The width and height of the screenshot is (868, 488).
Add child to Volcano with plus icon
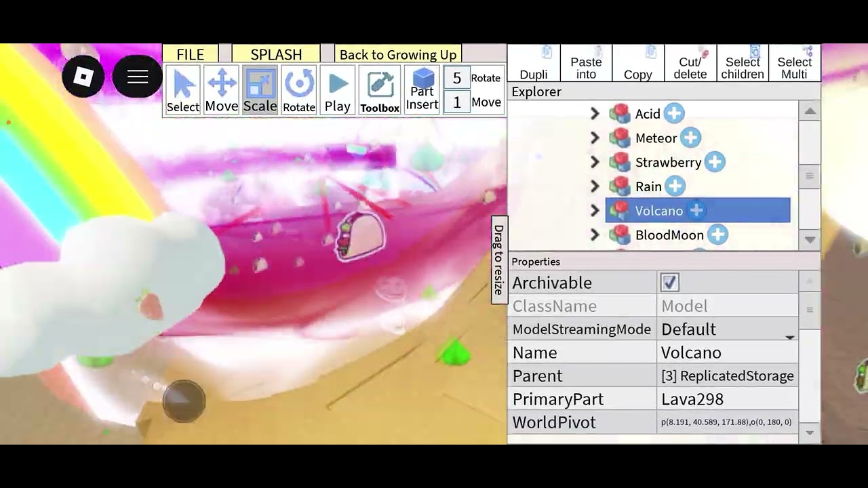[x=696, y=211]
